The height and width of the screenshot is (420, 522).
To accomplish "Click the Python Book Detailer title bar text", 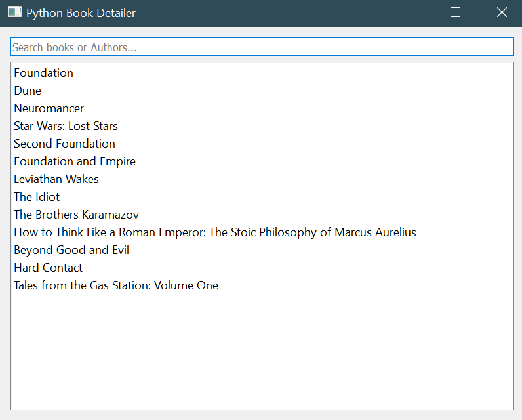I will point(81,13).
